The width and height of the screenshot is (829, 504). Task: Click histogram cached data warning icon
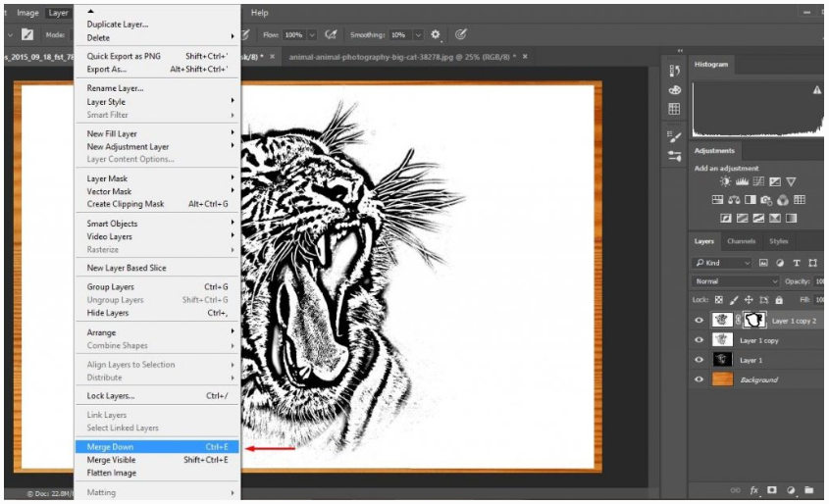point(817,90)
